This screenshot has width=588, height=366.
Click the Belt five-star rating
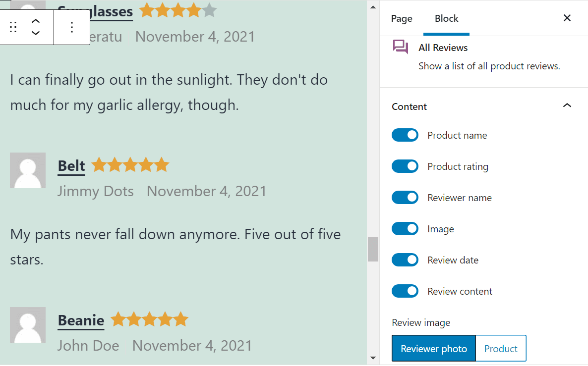130,165
